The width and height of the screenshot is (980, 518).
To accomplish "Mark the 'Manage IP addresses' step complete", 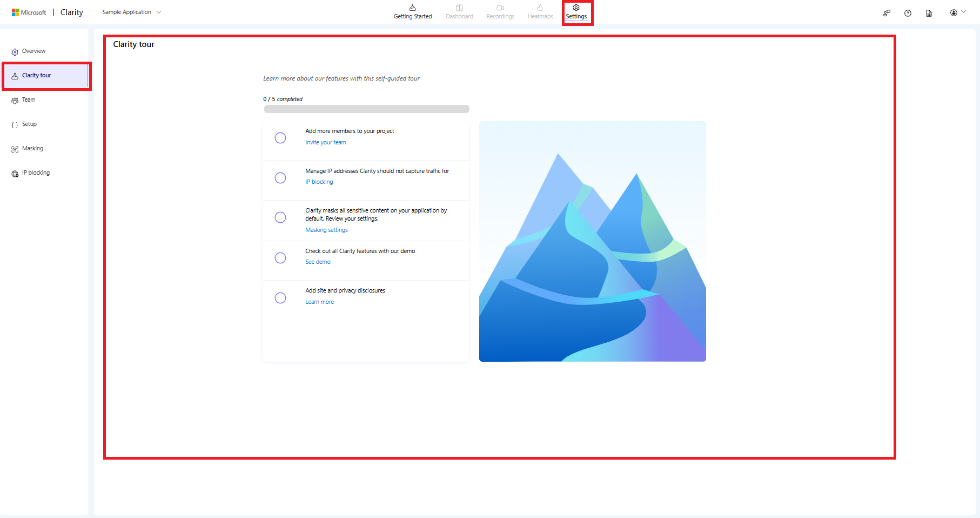I will 280,178.
